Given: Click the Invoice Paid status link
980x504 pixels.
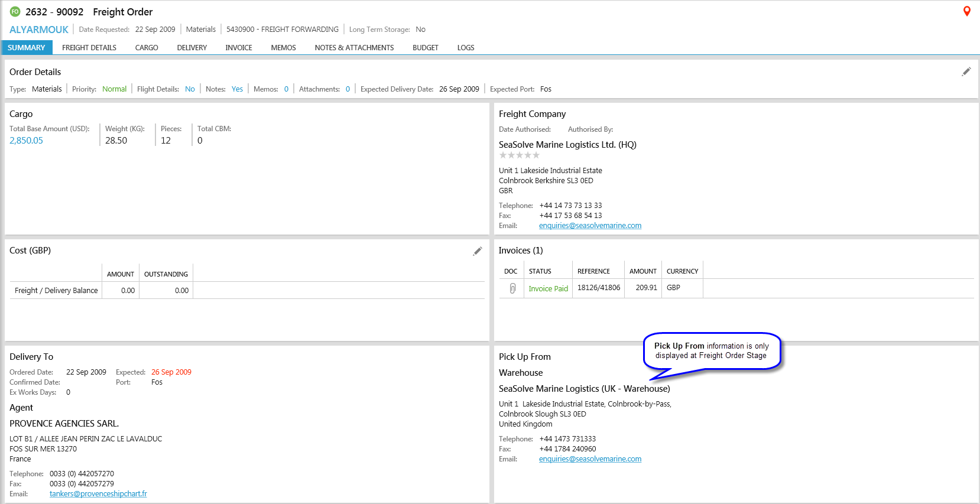Looking at the screenshot, I should click(548, 289).
